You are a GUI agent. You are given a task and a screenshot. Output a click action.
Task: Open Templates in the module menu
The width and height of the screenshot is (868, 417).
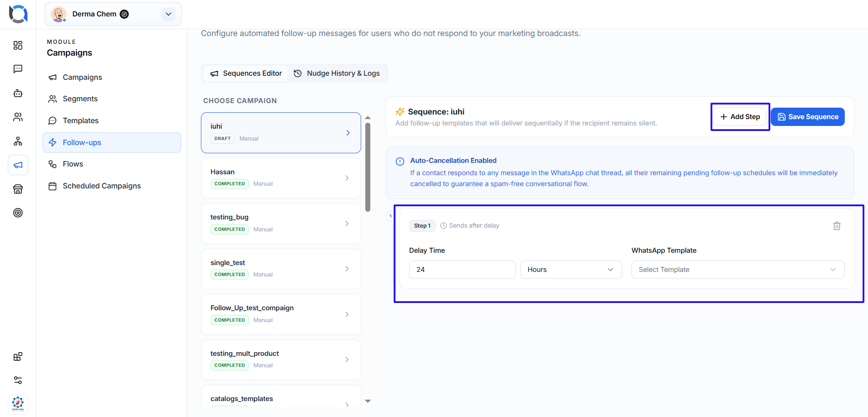112,120
